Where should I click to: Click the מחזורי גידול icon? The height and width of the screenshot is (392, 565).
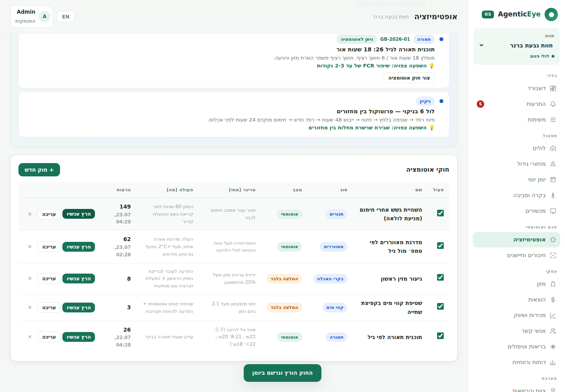553,164
